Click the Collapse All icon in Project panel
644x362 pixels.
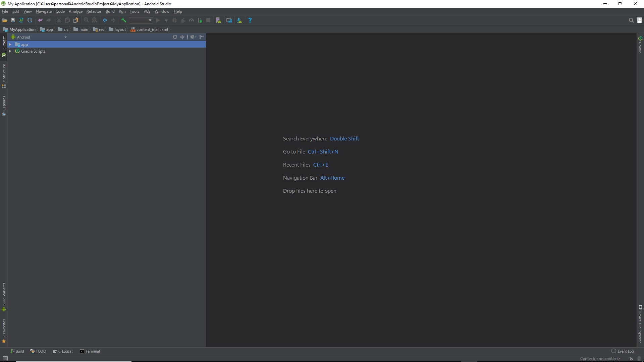[182, 37]
